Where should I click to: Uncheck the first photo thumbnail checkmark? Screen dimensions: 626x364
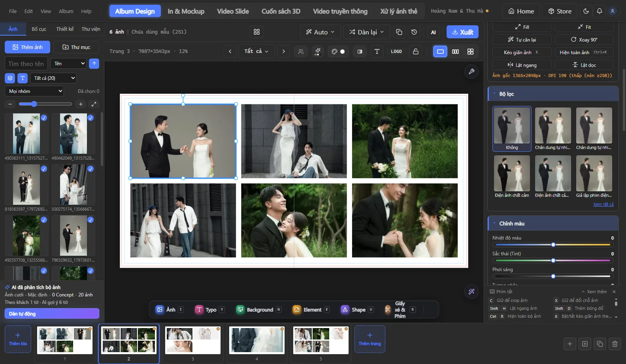click(x=44, y=118)
